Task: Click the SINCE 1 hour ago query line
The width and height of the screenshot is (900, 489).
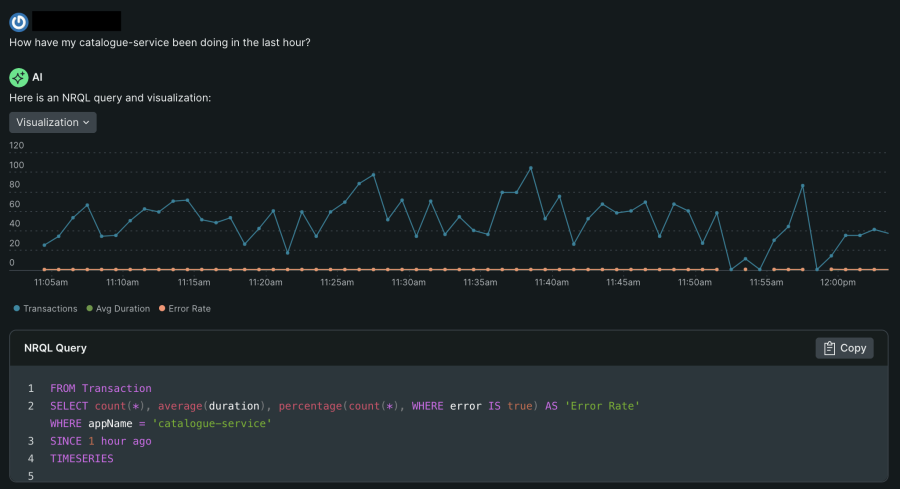Action: pyautogui.click(x=100, y=441)
